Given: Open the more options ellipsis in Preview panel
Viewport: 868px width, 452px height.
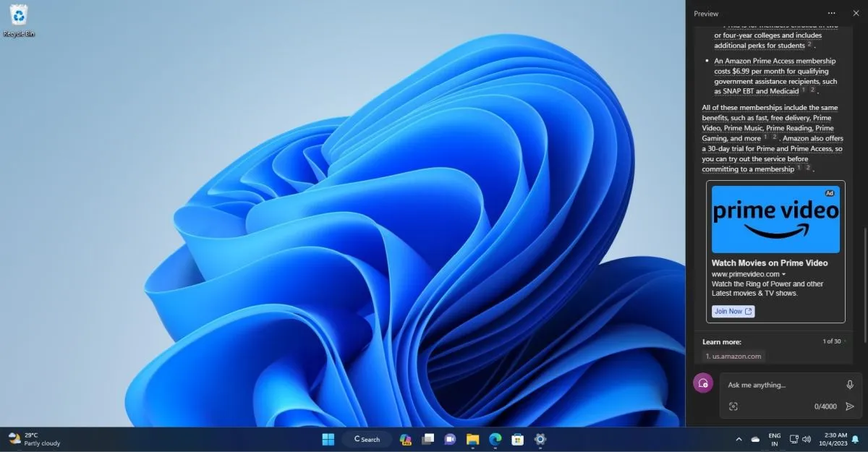Looking at the screenshot, I should click(x=831, y=13).
